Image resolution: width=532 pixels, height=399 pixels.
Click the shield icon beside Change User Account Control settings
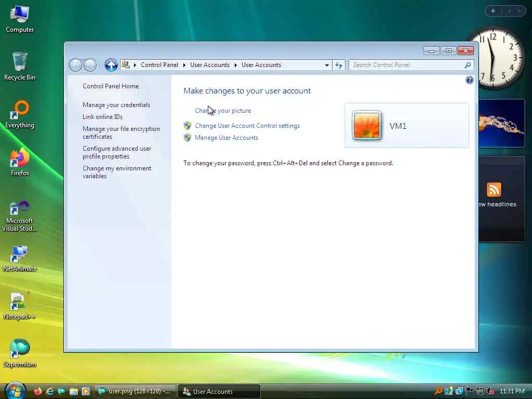[x=187, y=126]
